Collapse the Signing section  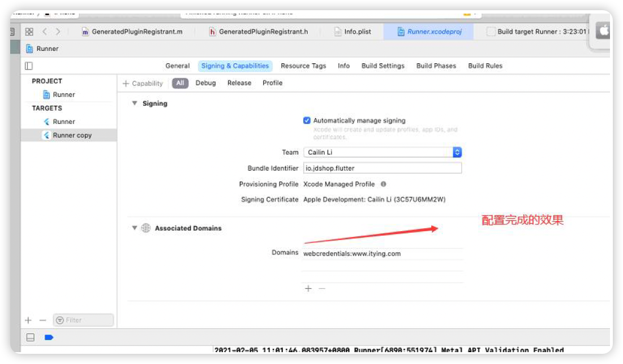pyautogui.click(x=135, y=103)
